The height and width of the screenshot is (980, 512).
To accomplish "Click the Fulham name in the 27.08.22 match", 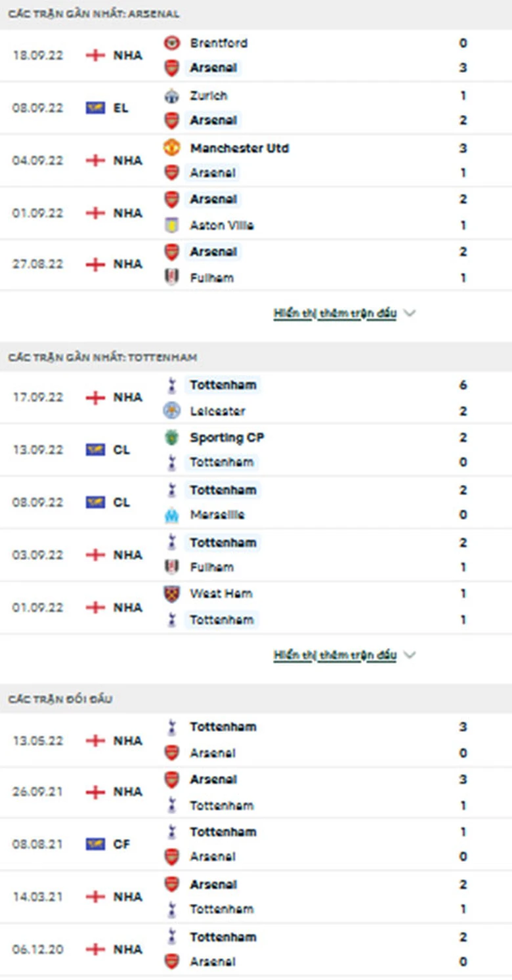I will coord(211,278).
